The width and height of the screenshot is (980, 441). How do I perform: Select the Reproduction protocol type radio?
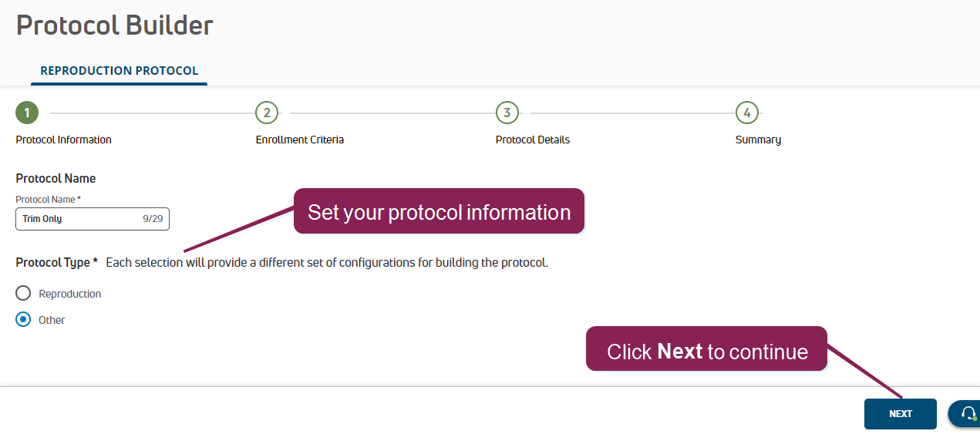click(x=23, y=294)
